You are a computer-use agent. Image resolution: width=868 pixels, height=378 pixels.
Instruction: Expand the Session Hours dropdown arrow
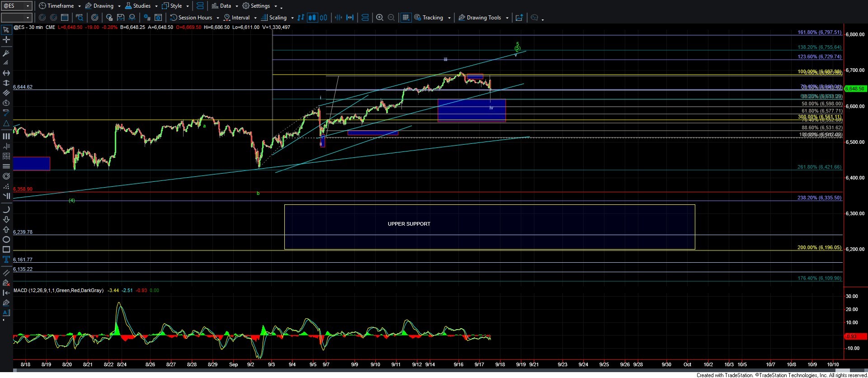coord(218,18)
